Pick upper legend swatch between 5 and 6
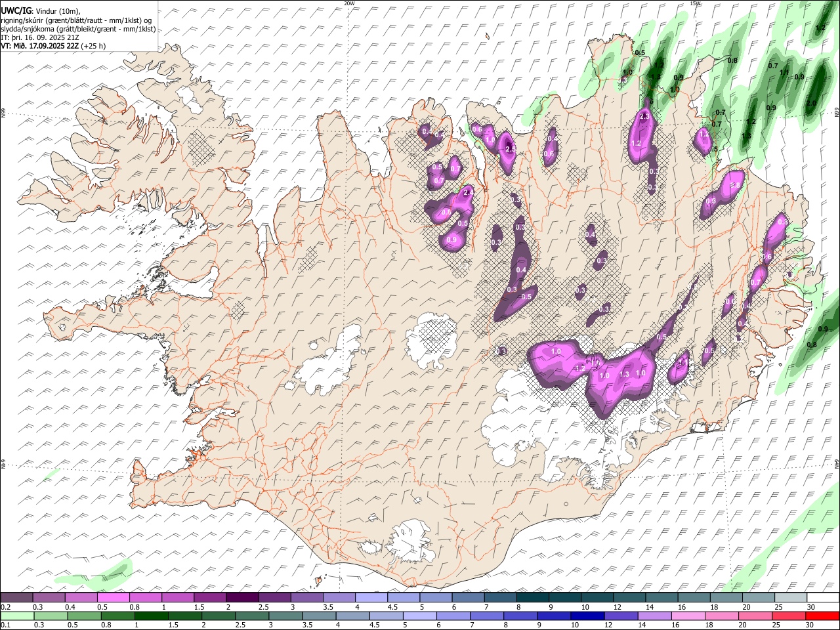Image resolution: width=840 pixels, height=630 pixels. point(435,598)
